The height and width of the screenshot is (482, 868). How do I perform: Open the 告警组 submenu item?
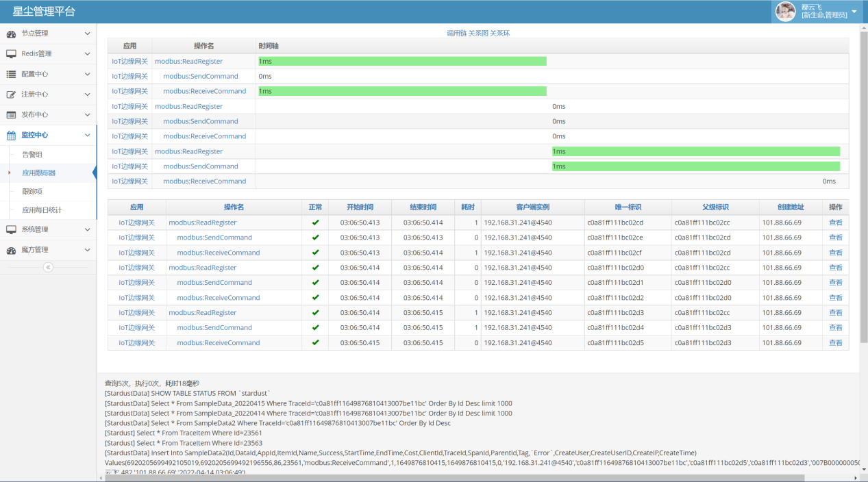click(32, 155)
